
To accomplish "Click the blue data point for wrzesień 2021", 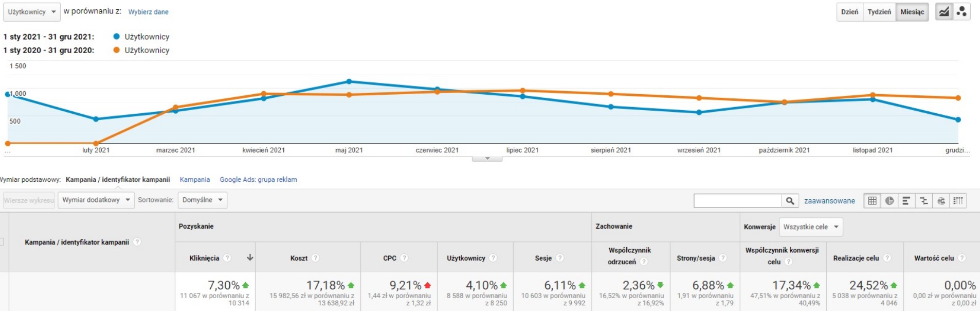I will coord(699,112).
